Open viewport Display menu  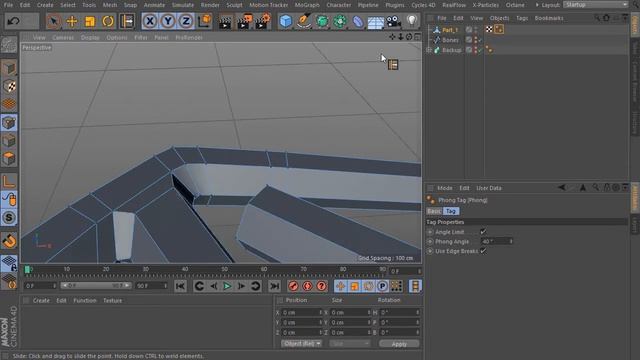pos(90,37)
